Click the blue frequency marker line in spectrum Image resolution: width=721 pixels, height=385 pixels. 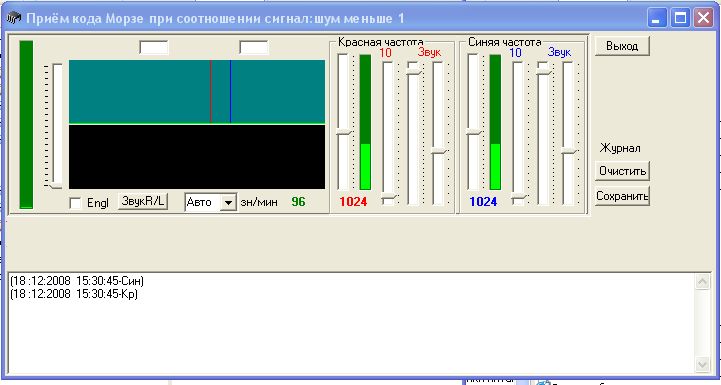(x=230, y=91)
